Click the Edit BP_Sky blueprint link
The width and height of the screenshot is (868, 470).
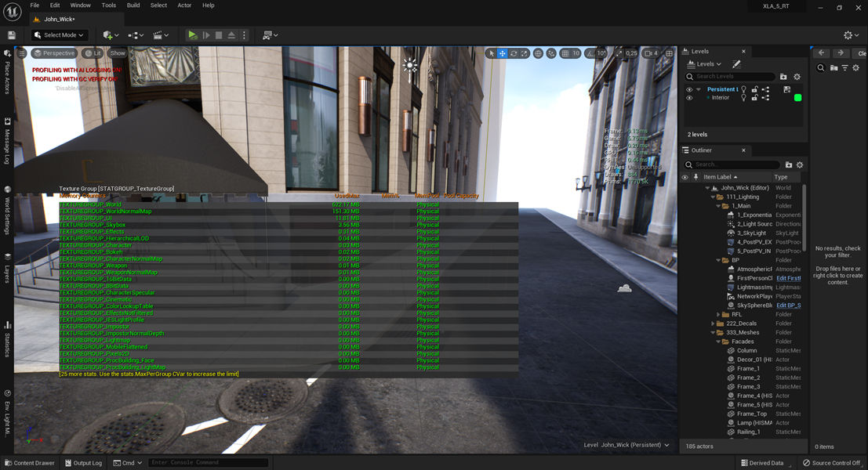[x=788, y=305]
